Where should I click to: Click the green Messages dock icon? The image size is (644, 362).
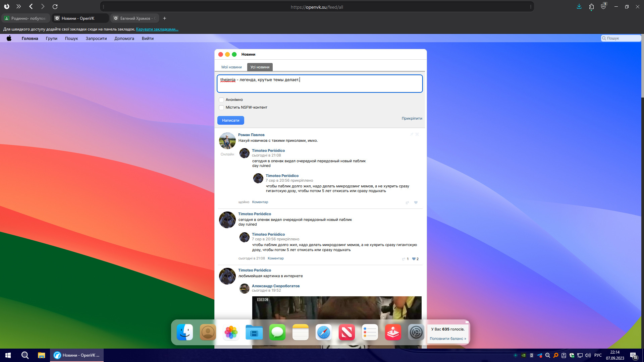point(277,333)
